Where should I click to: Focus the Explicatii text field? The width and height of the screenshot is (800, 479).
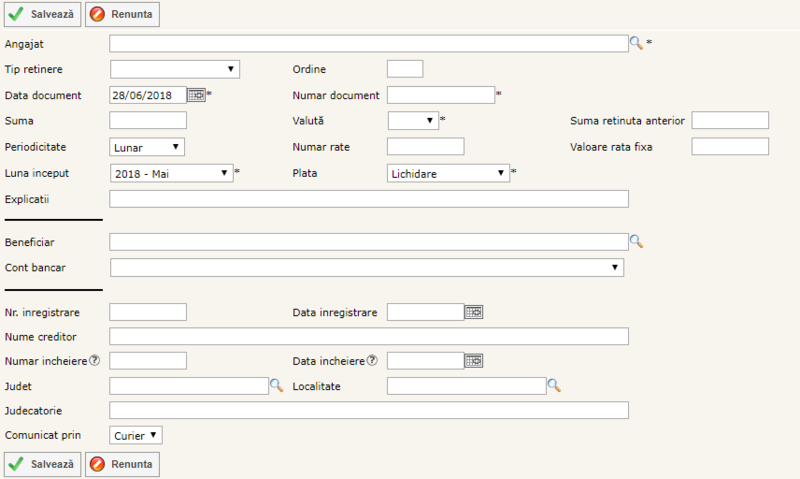[x=368, y=199]
